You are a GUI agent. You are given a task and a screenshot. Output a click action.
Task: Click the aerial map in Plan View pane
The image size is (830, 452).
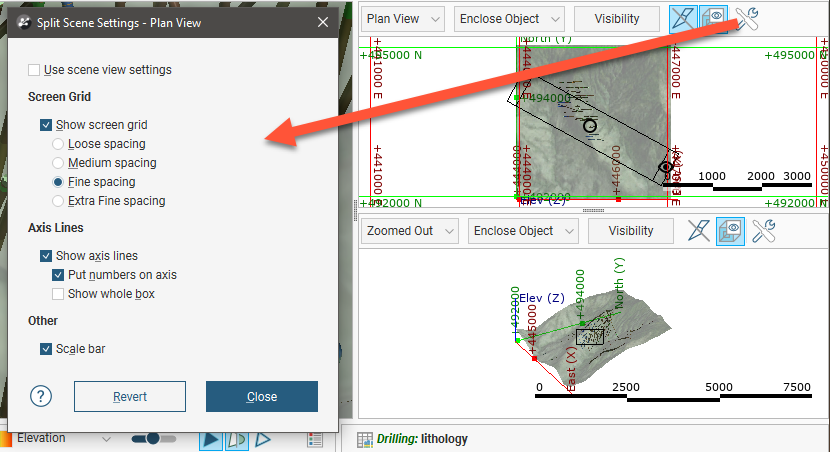pos(593,122)
